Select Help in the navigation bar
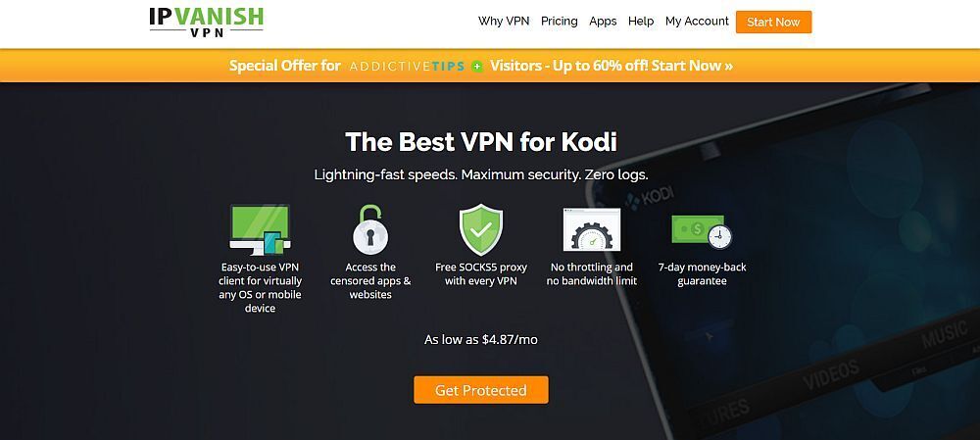The image size is (980, 440). pos(641,21)
